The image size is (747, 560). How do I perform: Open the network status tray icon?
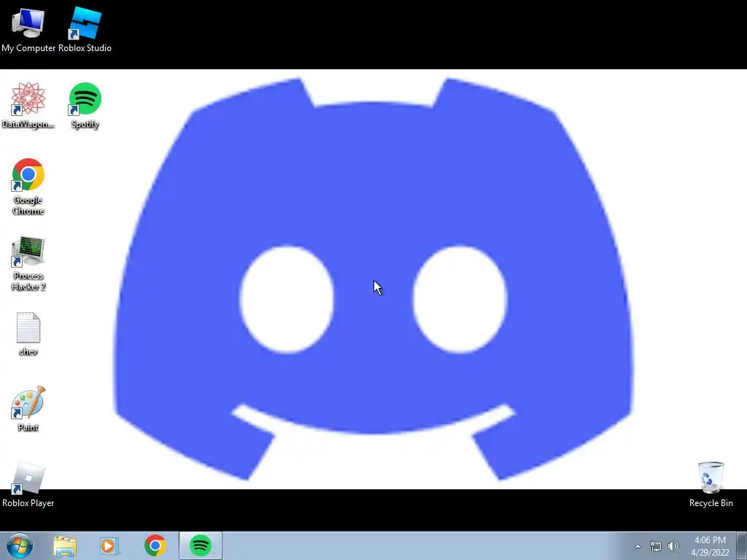pos(656,547)
